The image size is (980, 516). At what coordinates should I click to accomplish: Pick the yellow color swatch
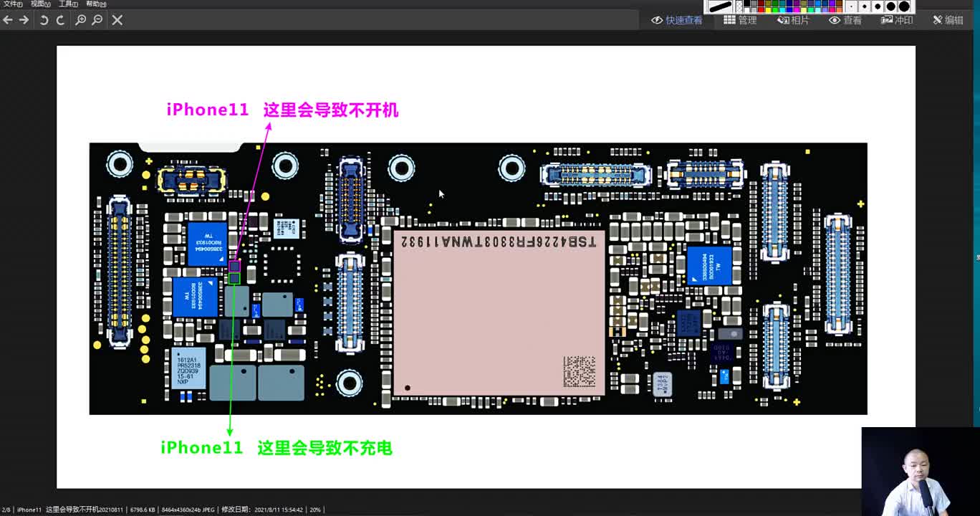point(768,10)
